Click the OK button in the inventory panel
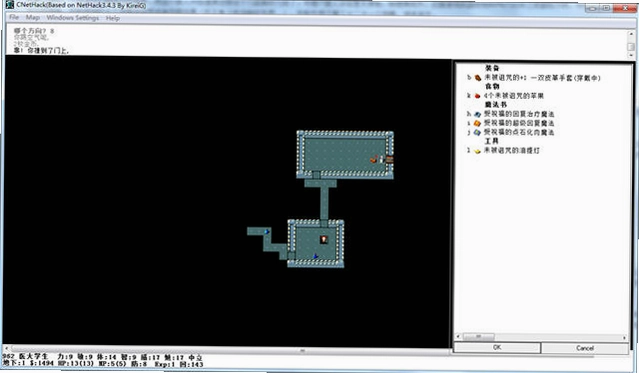 (497, 348)
